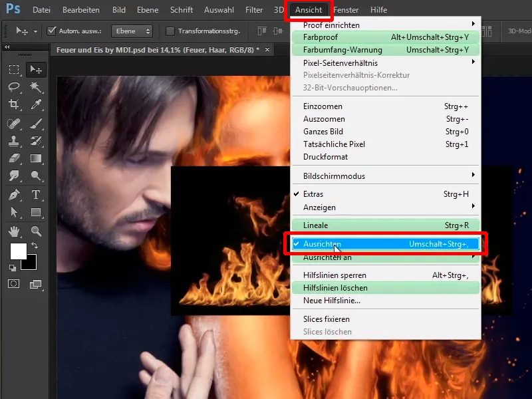Viewport: 532px width, 399px height.
Task: Open the Bearbeiten menu
Action: [x=81, y=10]
